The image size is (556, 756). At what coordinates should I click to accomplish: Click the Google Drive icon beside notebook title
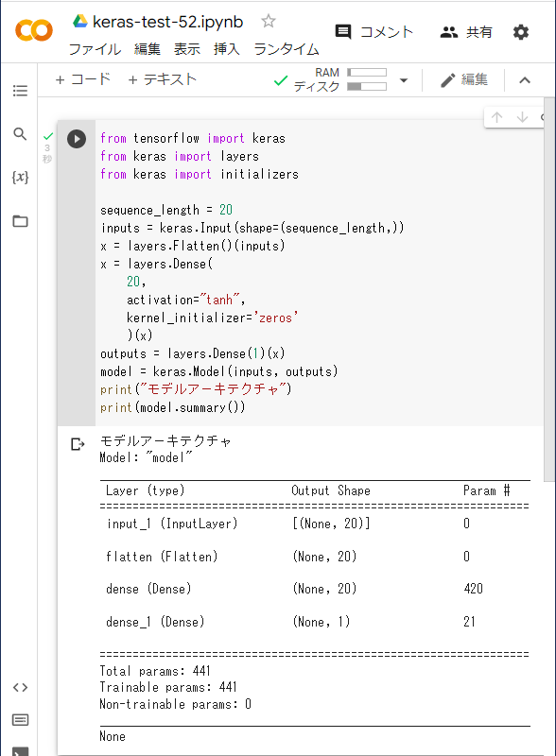tap(80, 21)
